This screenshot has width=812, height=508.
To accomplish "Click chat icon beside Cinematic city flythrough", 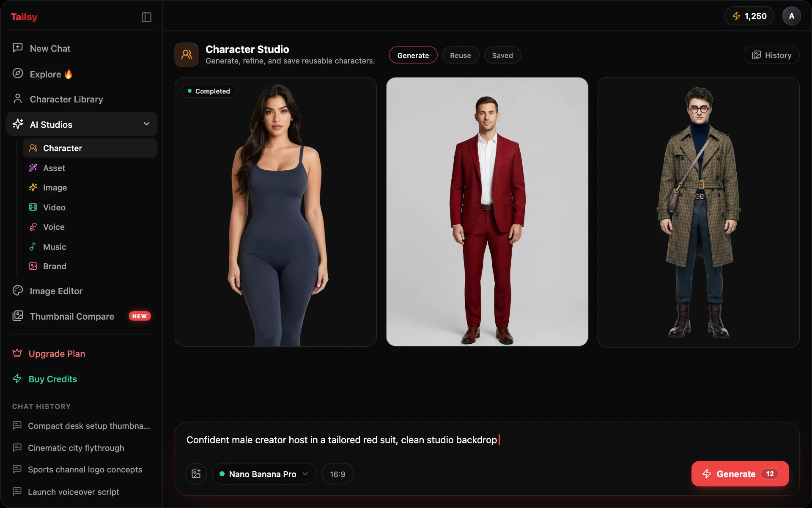I will tap(17, 447).
